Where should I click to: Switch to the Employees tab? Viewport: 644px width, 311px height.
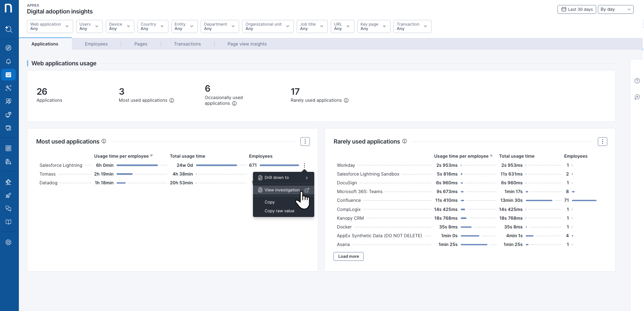pyautogui.click(x=96, y=44)
